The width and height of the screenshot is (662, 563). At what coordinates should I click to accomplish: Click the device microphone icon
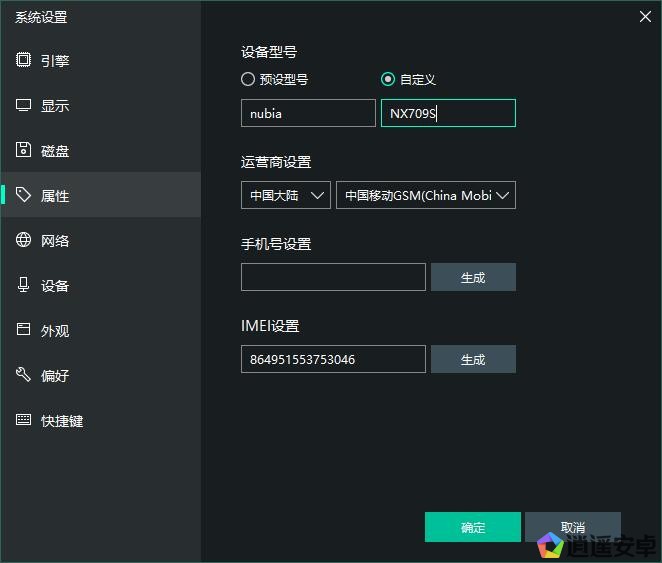click(x=24, y=285)
